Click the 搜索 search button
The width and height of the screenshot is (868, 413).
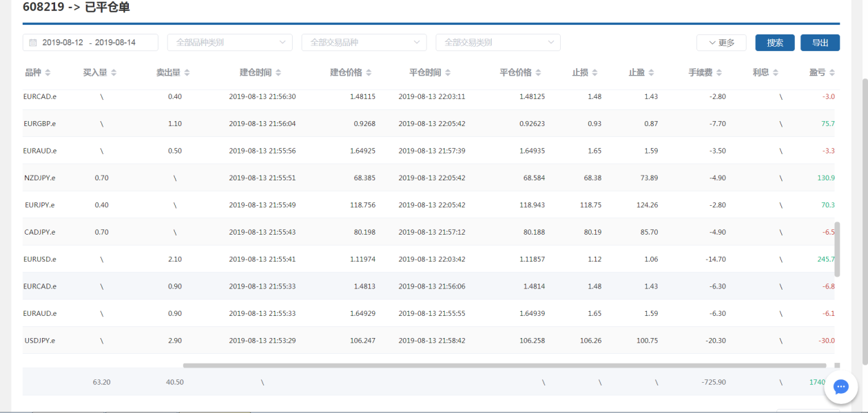pos(775,43)
